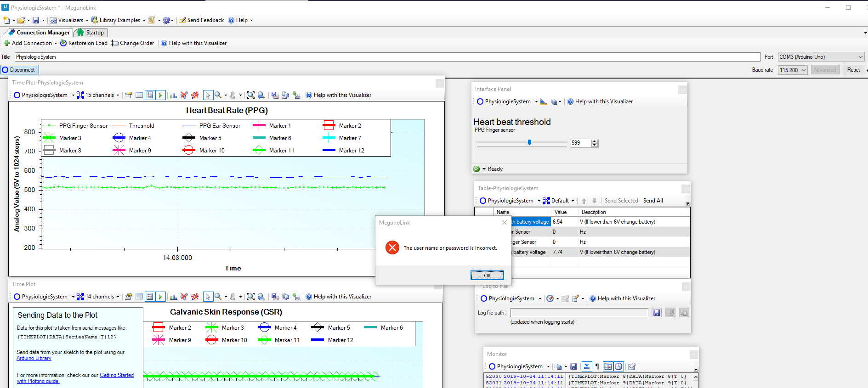
Task: Click the zoom magnifier tool in top plot toolbar
Action: [x=218, y=95]
